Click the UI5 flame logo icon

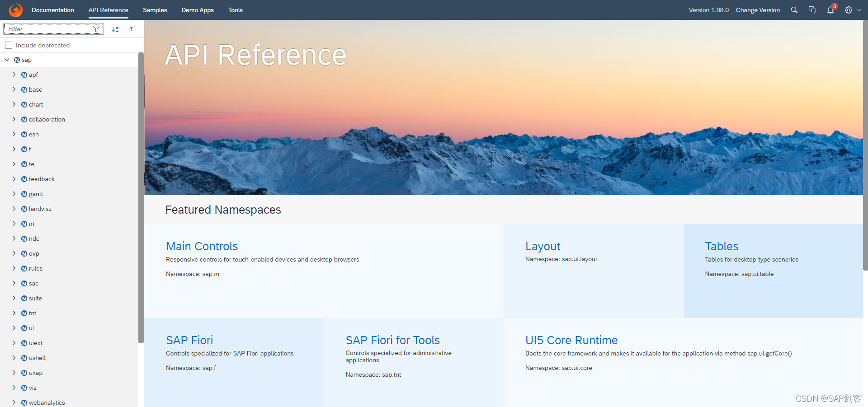[x=16, y=10]
